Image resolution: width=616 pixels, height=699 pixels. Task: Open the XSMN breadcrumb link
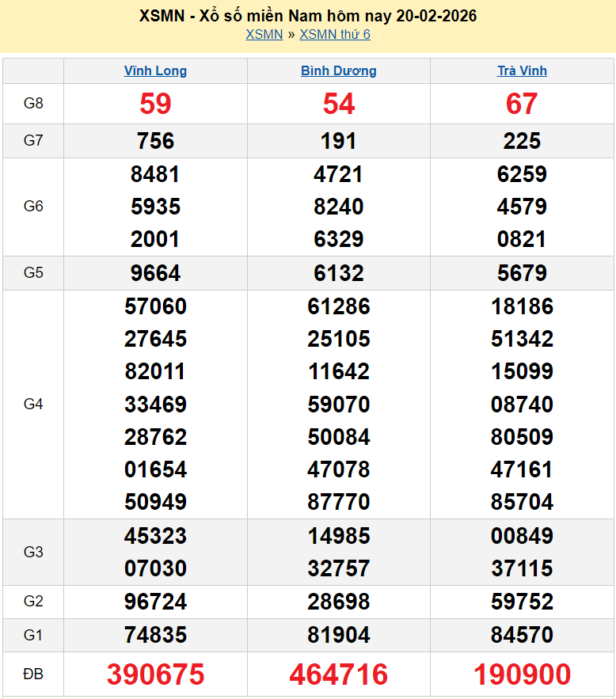264,34
